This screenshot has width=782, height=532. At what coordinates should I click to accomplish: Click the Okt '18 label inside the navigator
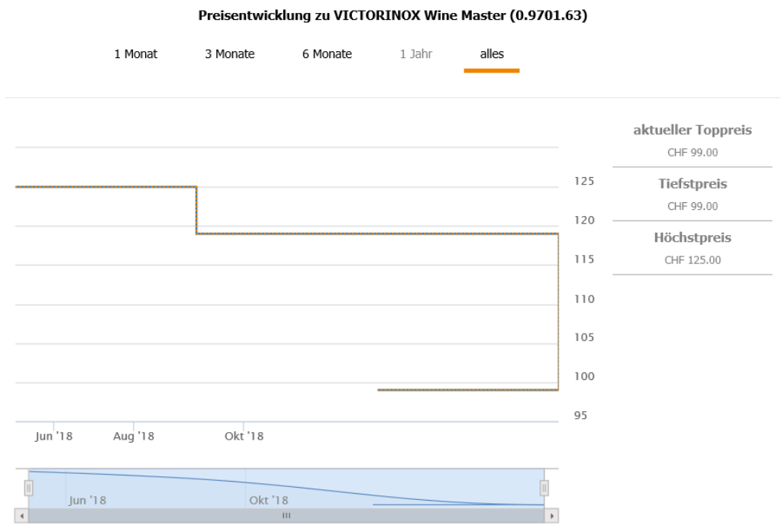268,501
